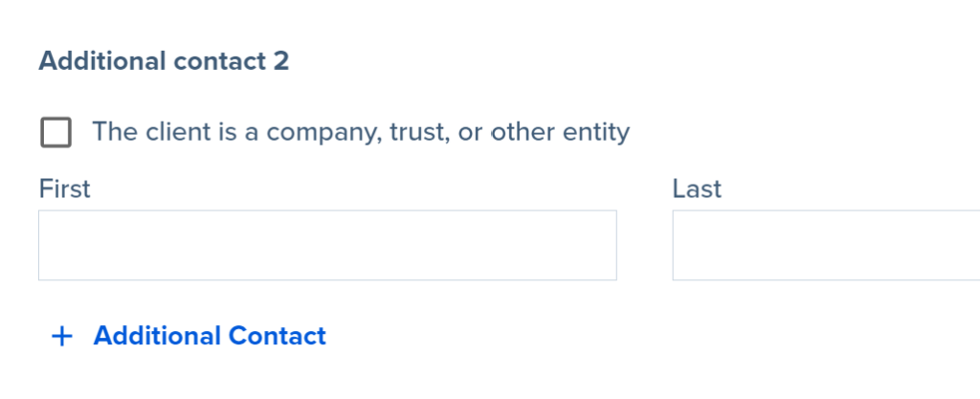980x399 pixels.
Task: Click the "2" in the section heading
Action: pos(280,61)
